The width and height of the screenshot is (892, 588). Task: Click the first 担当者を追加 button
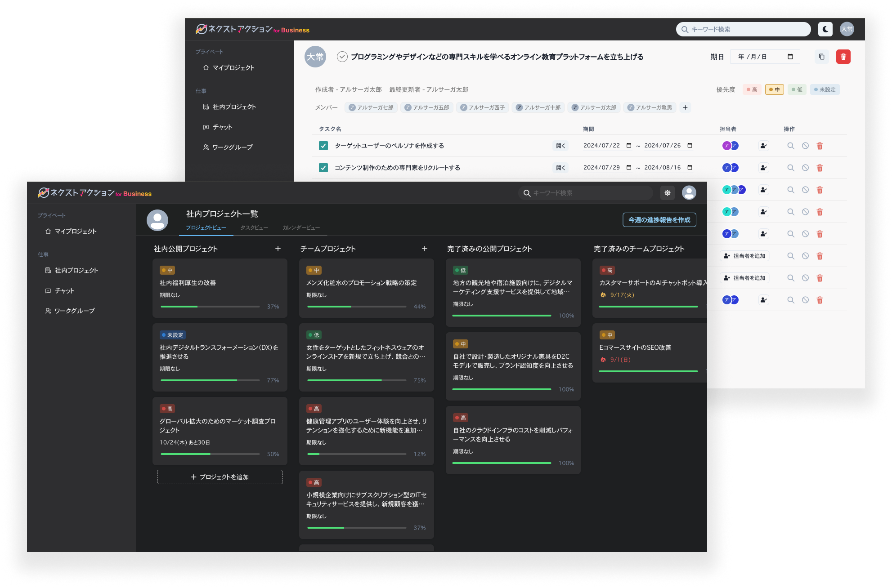(x=744, y=256)
